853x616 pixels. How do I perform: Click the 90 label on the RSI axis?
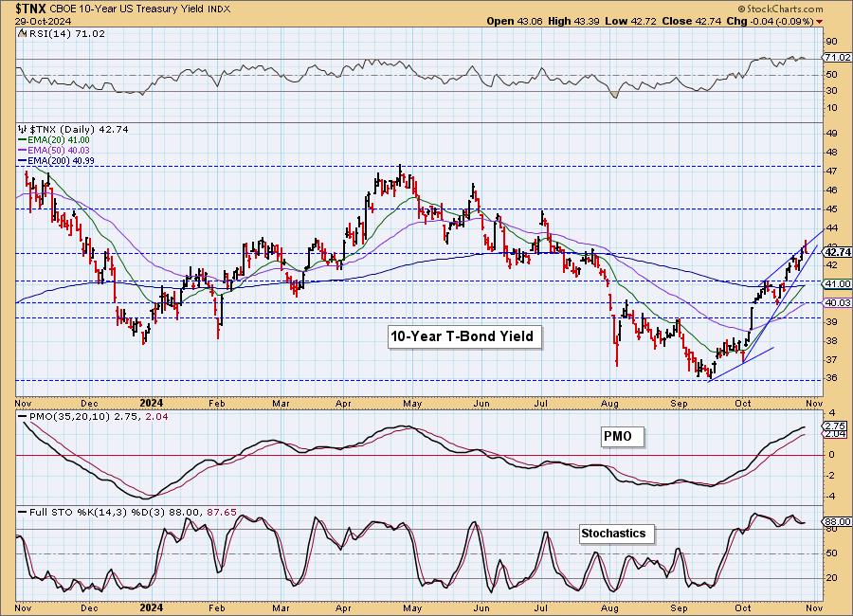pos(830,42)
